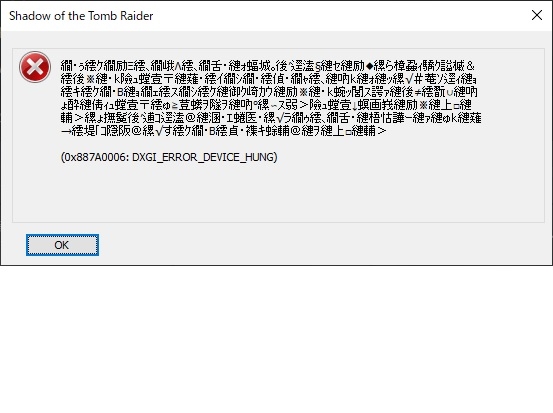This screenshot has height=413, width=553.
Task: Click the garbled line beginning with 輔>
Action: [x=271, y=118]
